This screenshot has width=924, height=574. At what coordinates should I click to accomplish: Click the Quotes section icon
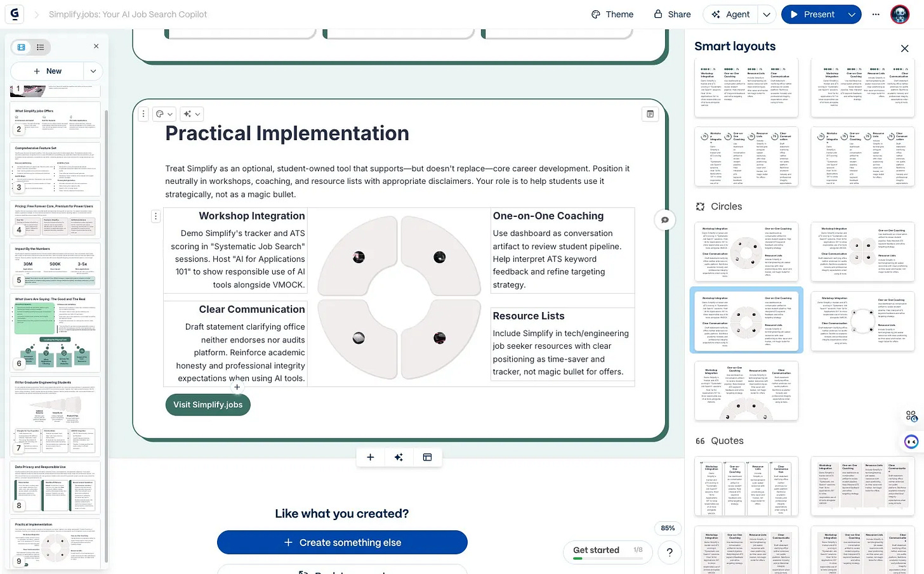pyautogui.click(x=700, y=441)
